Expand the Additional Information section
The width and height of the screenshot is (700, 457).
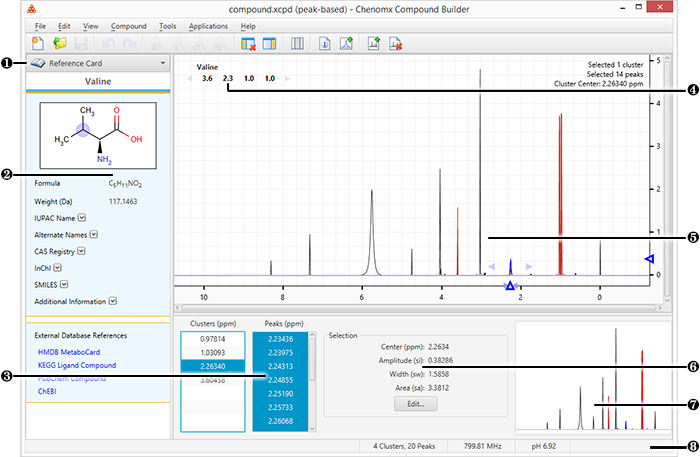coord(114,299)
